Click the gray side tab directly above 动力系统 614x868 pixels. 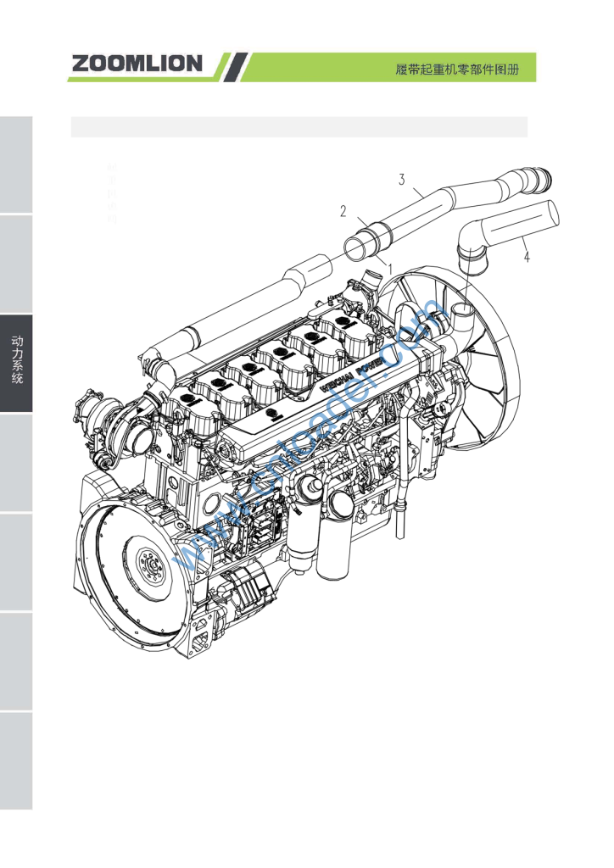tap(16, 264)
